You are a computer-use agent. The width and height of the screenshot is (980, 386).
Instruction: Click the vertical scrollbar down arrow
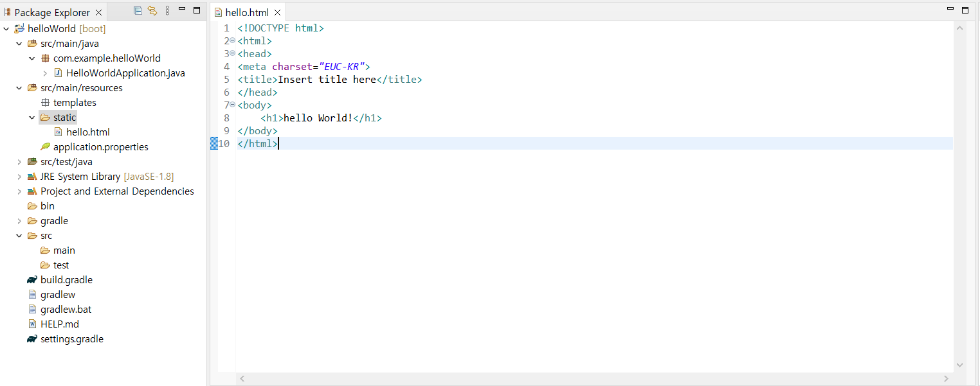pos(960,365)
